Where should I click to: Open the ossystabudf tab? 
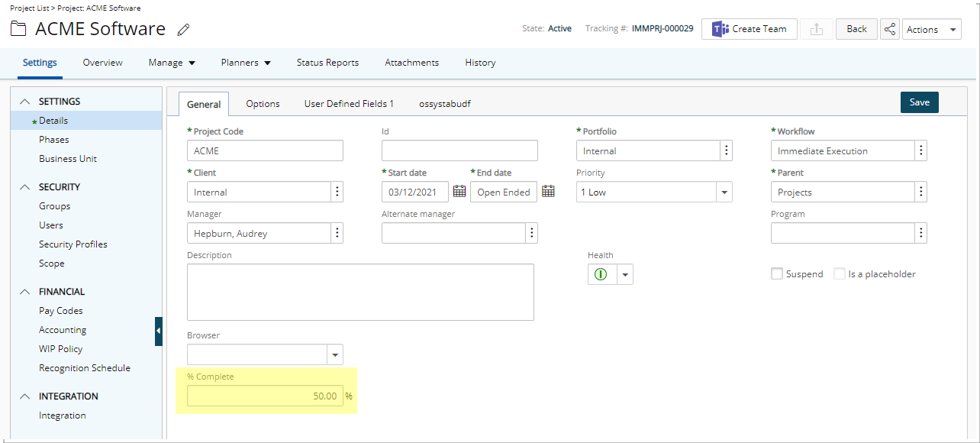(x=445, y=104)
